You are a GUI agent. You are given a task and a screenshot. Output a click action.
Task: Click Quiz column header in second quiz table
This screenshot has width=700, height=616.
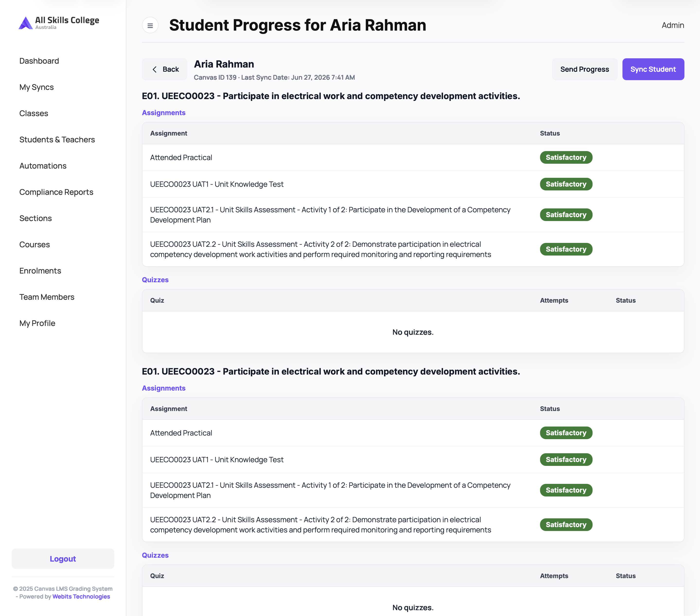coord(157,576)
